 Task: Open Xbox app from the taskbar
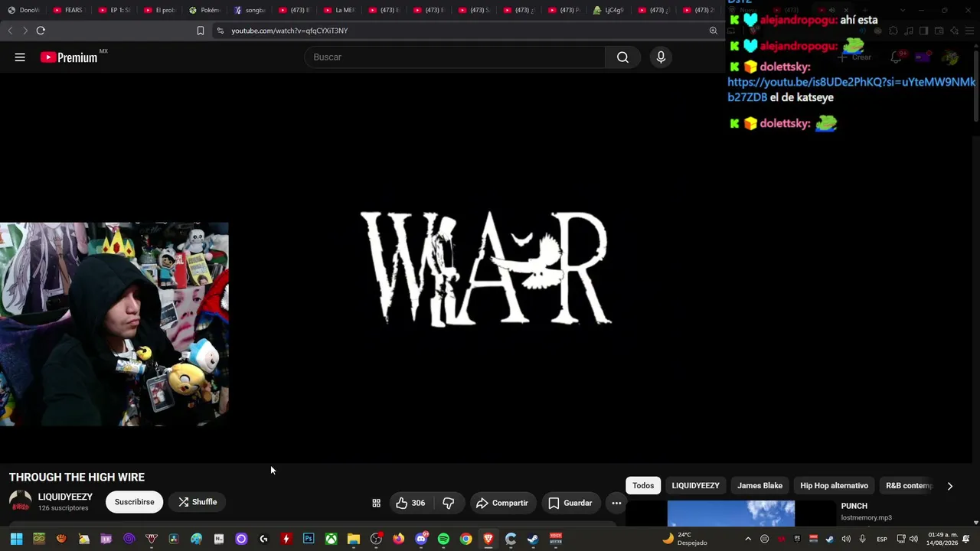331,539
